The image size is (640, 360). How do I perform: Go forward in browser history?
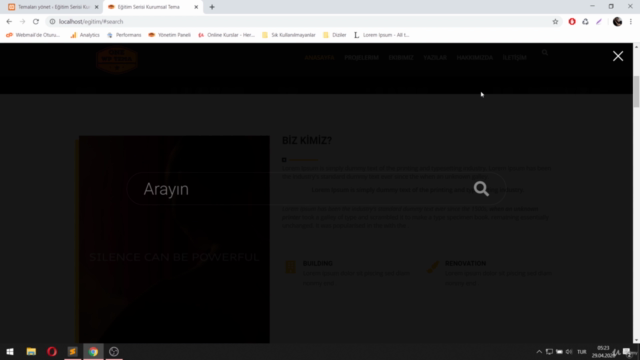[22, 22]
